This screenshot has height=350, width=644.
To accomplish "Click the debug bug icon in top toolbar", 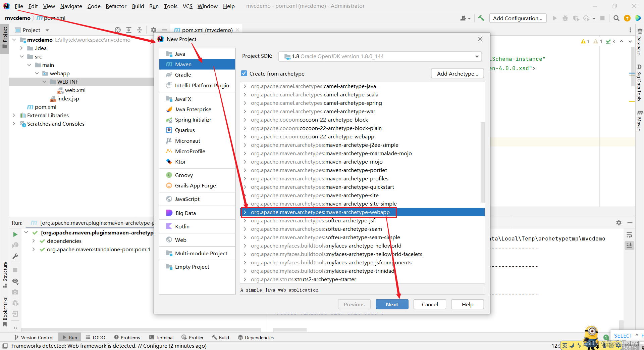I will [565, 18].
